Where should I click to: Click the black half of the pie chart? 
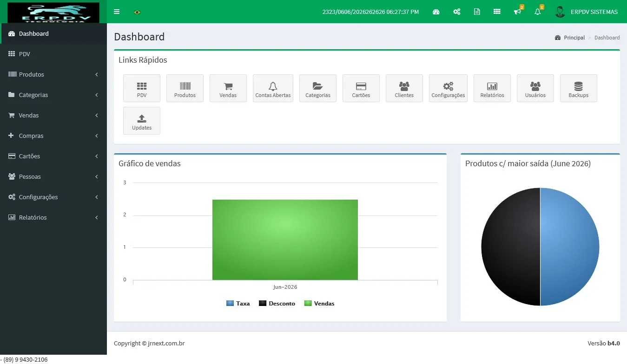(510, 247)
